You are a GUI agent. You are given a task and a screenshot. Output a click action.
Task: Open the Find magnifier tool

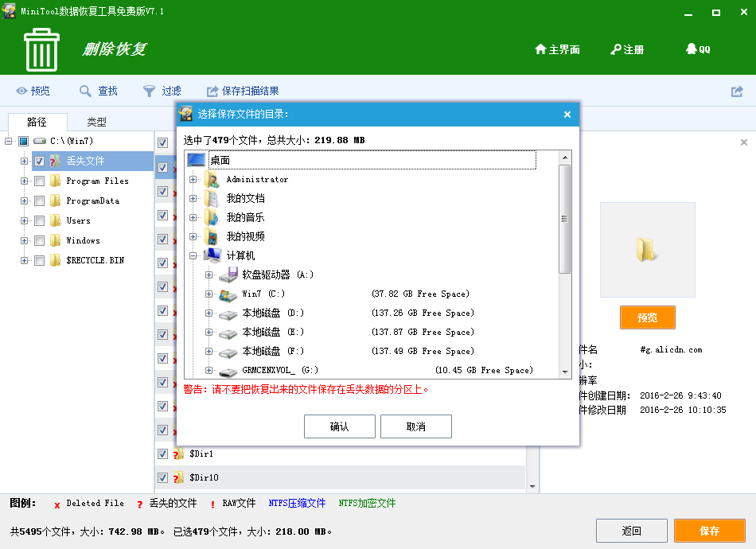coord(99,91)
